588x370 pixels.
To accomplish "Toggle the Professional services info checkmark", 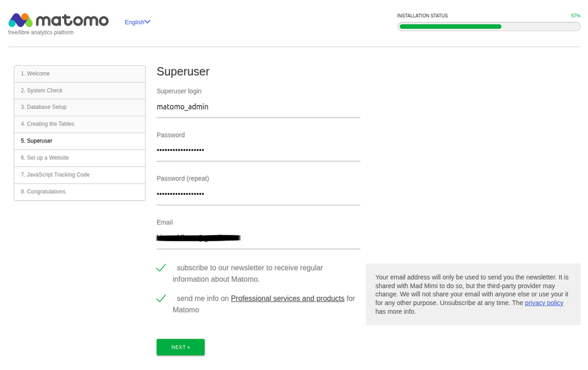I will click(161, 299).
